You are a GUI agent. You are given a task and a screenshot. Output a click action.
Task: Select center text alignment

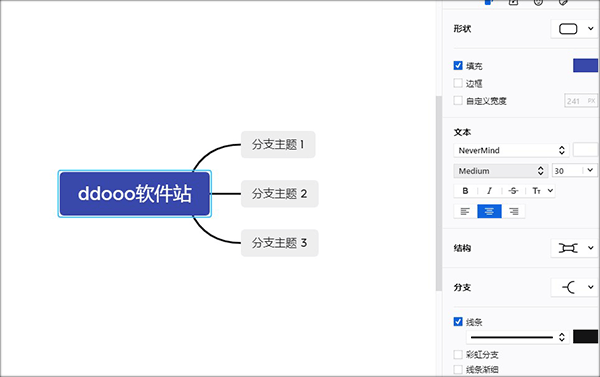point(489,211)
